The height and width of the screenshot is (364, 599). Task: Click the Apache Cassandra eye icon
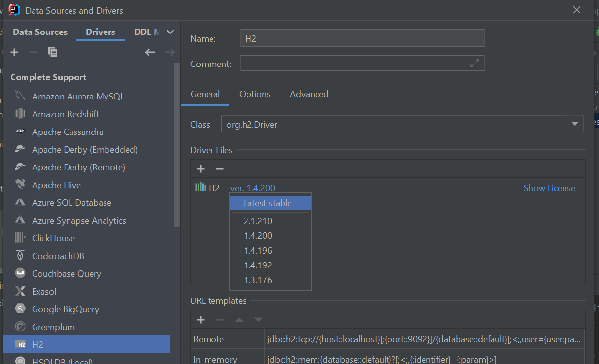(20, 132)
